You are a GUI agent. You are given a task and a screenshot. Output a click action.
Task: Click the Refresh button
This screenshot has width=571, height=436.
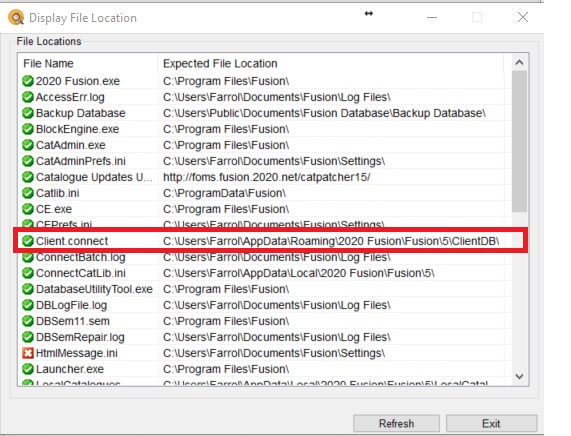coord(396,423)
